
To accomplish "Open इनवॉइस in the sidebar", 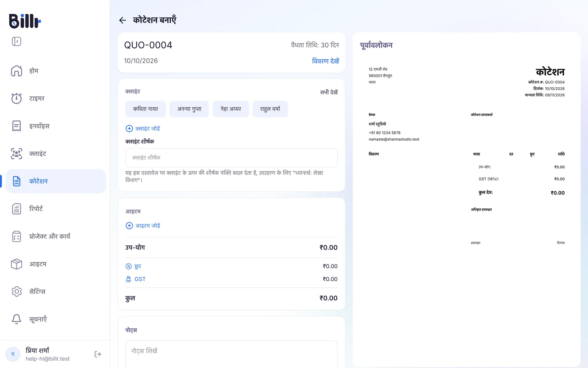I will tap(39, 126).
